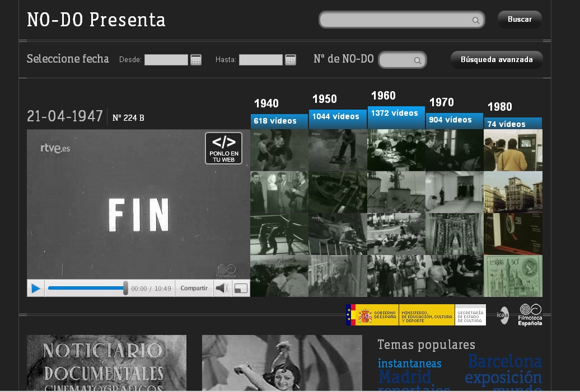Open the 1980 decade tab with 74 vídeos
The image size is (580, 392).
pyautogui.click(x=512, y=124)
